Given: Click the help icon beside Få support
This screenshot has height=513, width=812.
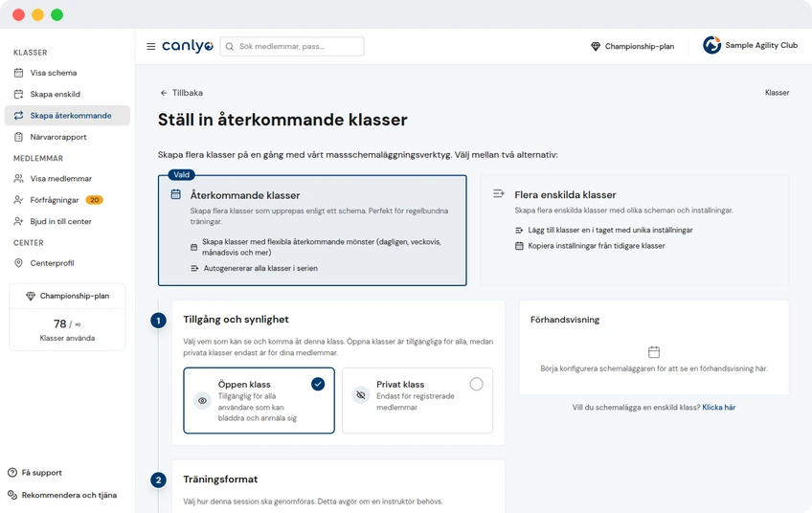Looking at the screenshot, I should click(12, 473).
